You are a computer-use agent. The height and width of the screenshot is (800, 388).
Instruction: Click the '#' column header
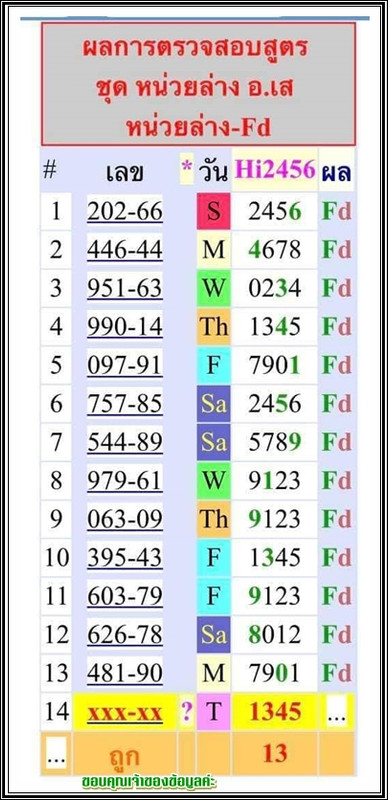point(50,170)
